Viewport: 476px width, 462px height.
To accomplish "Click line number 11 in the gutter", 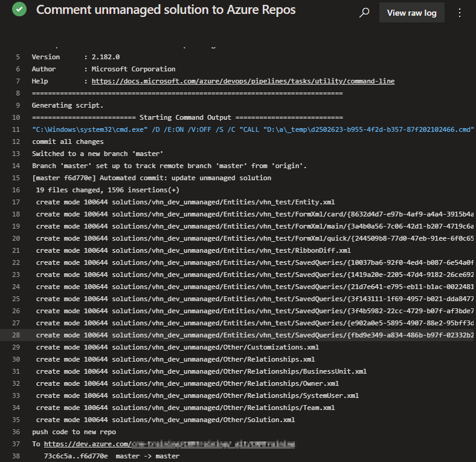I will [x=16, y=130].
